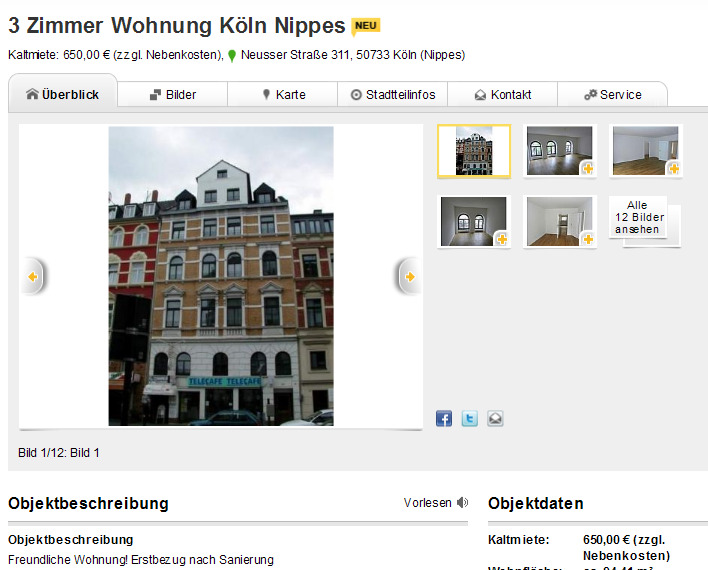Go to previous image with left arrow

[33, 276]
